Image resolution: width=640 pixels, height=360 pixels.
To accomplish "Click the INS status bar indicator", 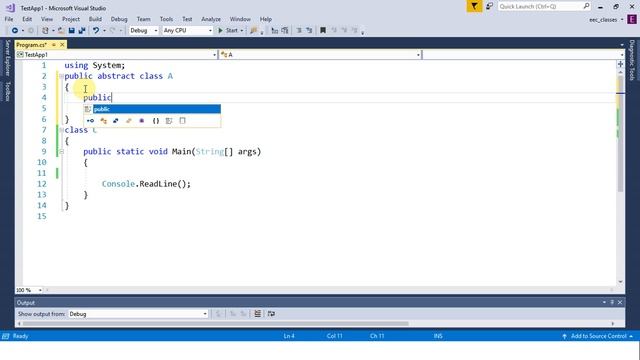I will (438, 336).
